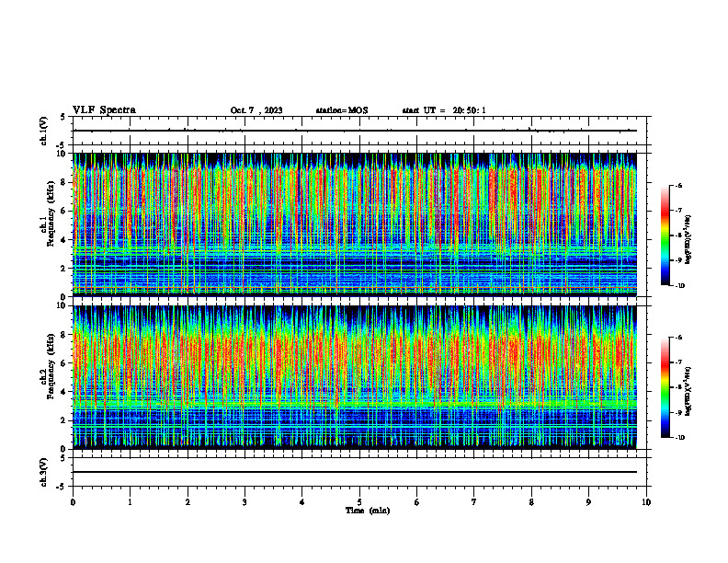
Task: Click the ch.2 colorbar log(PSD) unit label
Action: tap(688, 392)
